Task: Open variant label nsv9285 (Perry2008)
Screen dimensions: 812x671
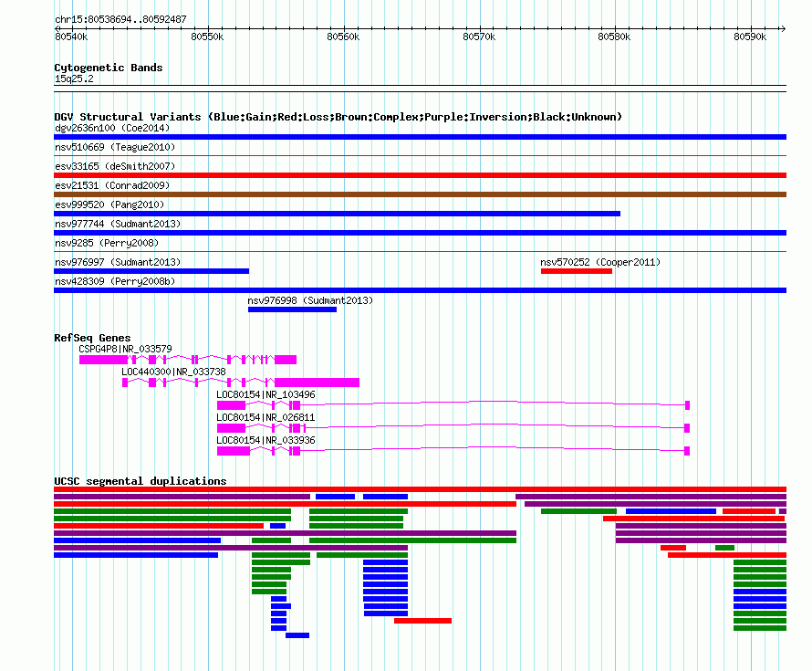Action: point(107,243)
